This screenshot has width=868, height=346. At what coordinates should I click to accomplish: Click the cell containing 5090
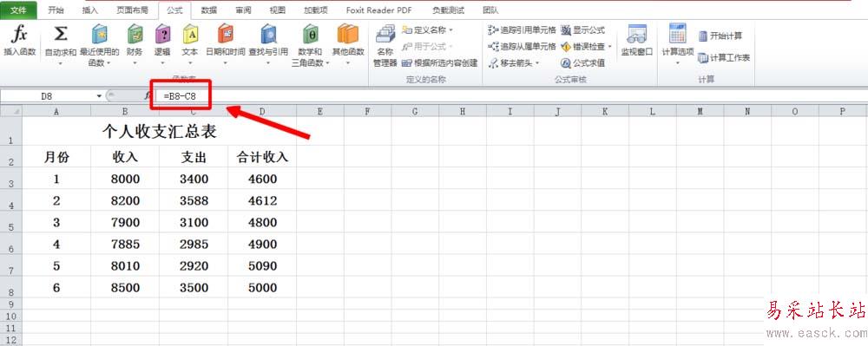262,266
